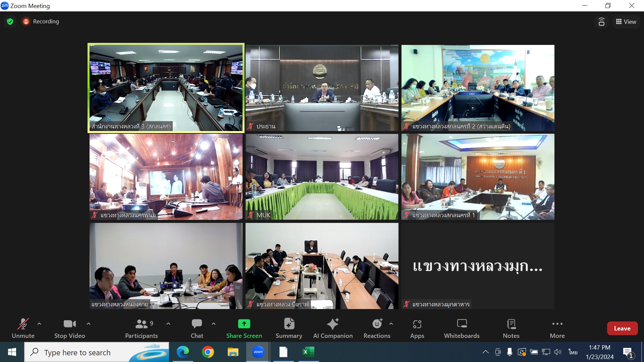This screenshot has width=644, height=362.
Task: Open the Whiteboards tool
Action: pos(462,328)
